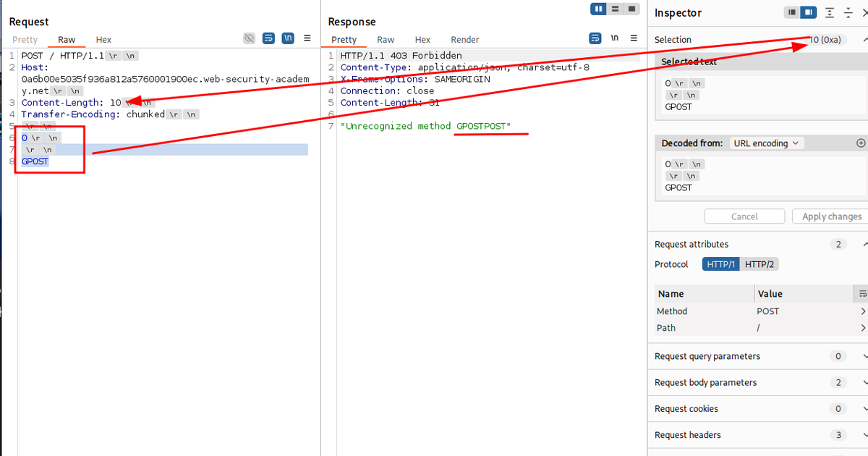
Task: Click Request attributes count badge 2
Action: pos(838,244)
